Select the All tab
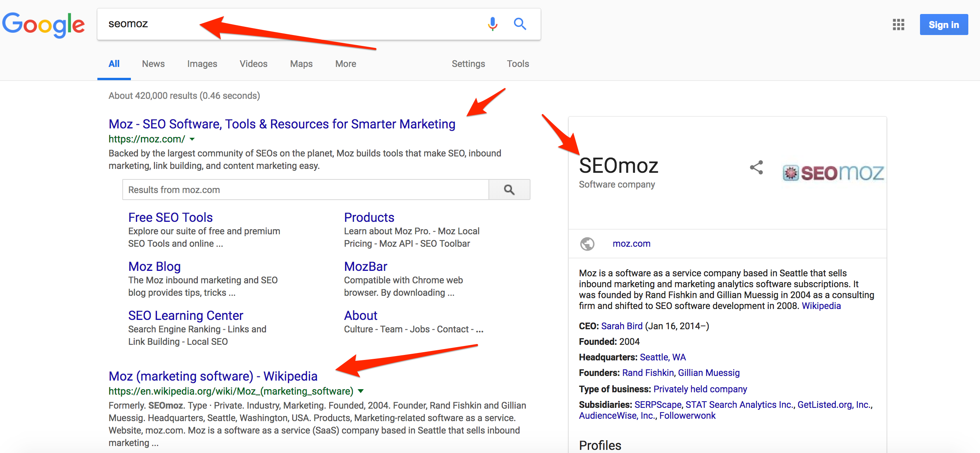This screenshot has width=980, height=453. (114, 64)
